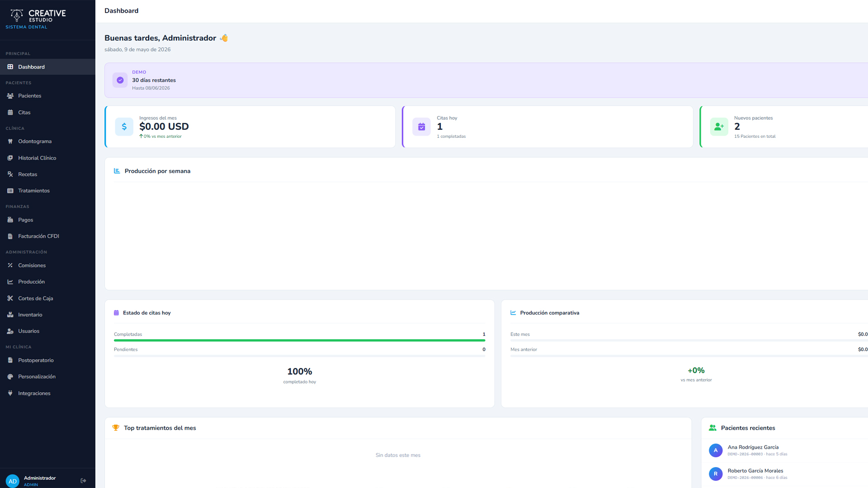The height and width of the screenshot is (488, 868).
Task: Click the '100%' completado hoy value
Action: 299,371
